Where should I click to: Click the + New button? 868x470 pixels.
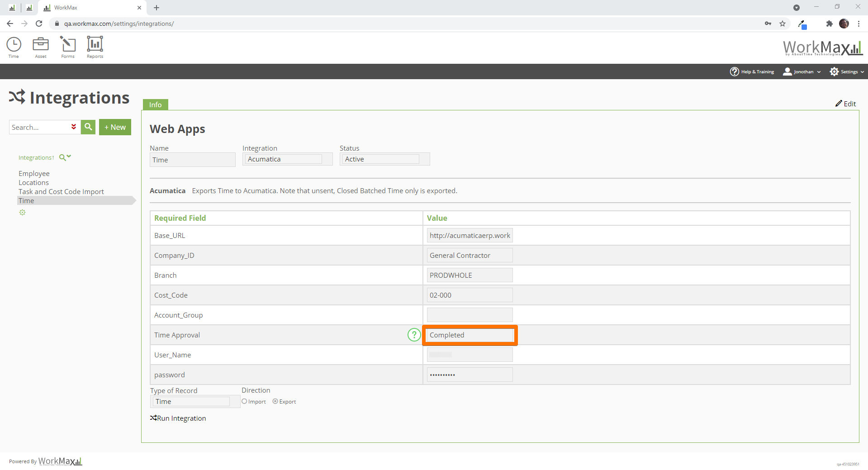coord(115,127)
